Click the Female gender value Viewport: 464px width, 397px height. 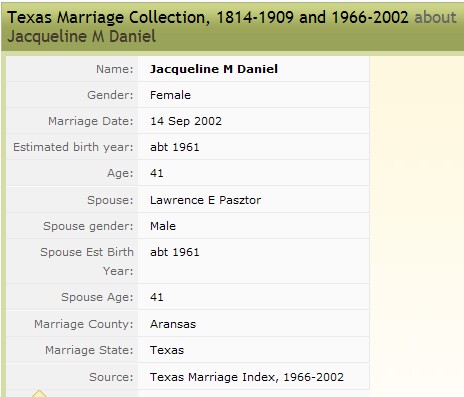point(170,95)
